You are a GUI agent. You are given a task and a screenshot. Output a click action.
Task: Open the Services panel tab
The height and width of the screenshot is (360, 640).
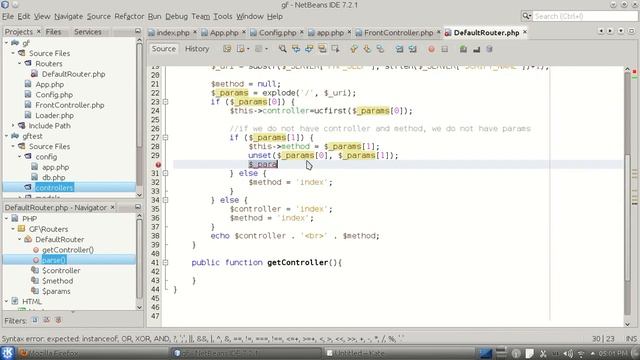88,31
